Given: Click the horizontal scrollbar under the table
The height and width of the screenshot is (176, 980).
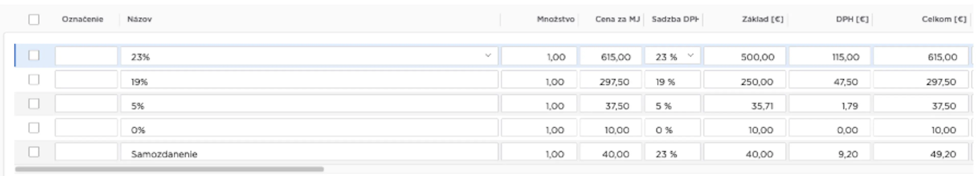Looking at the screenshot, I should pos(169,169).
